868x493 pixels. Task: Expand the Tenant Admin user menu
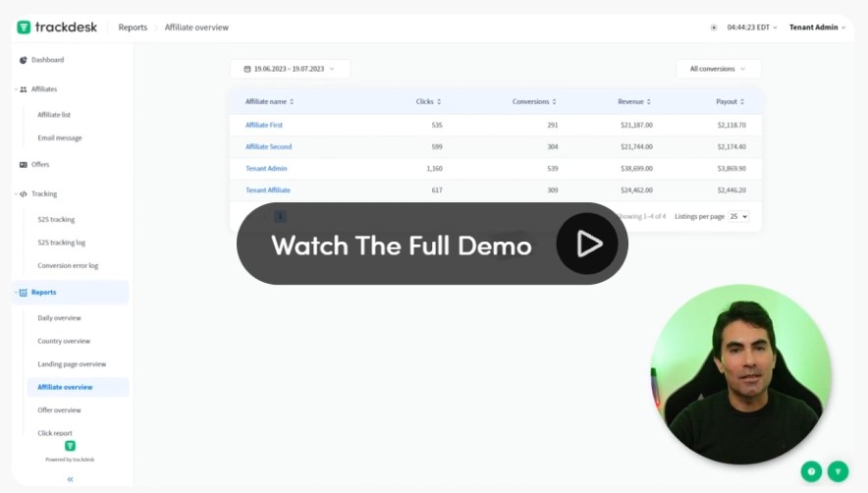(817, 27)
